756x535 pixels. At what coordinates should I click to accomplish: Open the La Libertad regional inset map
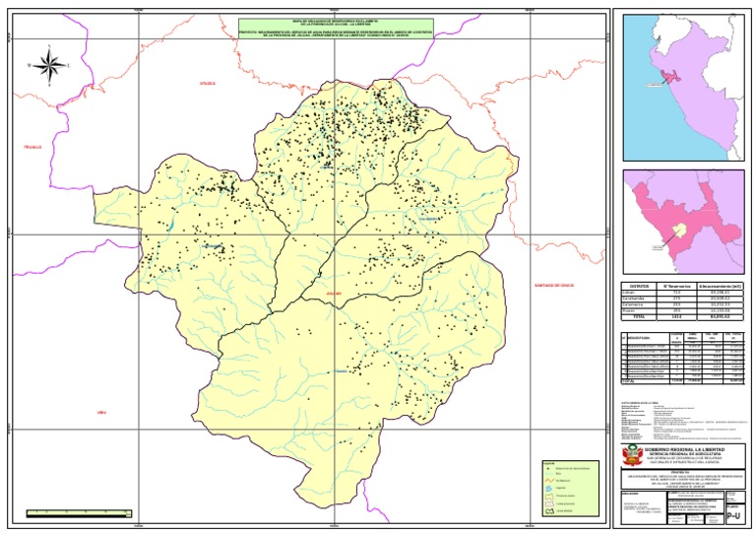[683, 222]
